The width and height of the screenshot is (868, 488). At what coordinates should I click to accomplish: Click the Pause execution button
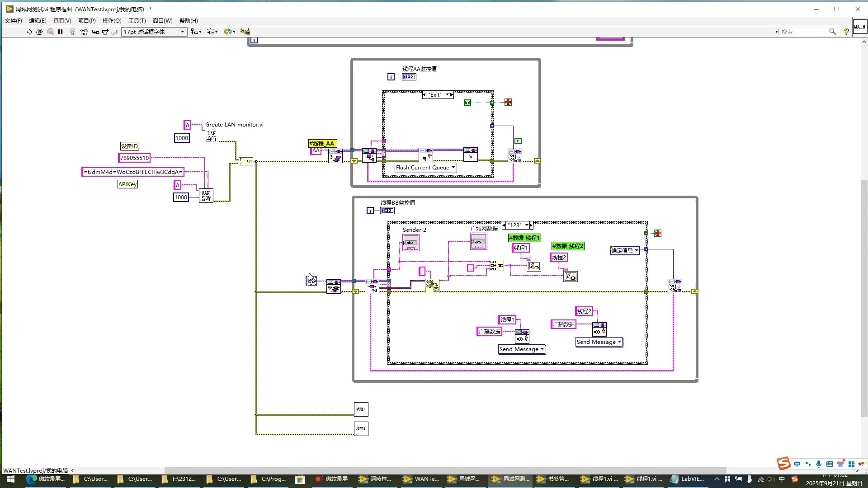point(60,32)
